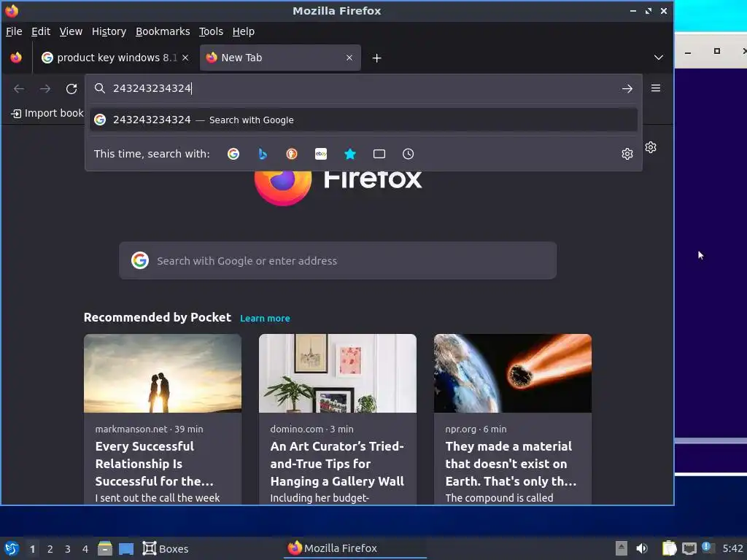
Task: Open the Tools menu
Action: coord(211,31)
